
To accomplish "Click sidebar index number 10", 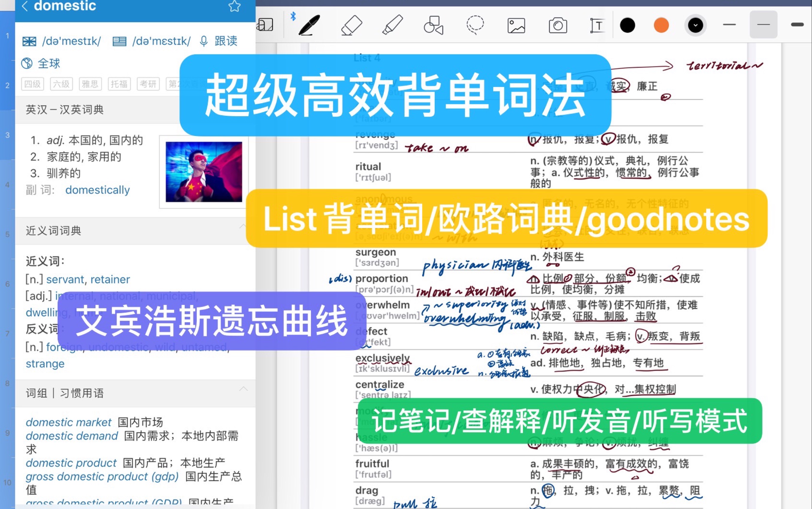I will (7, 482).
